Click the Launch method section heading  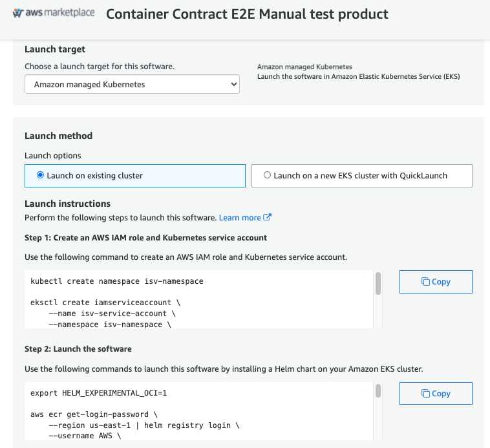point(58,136)
